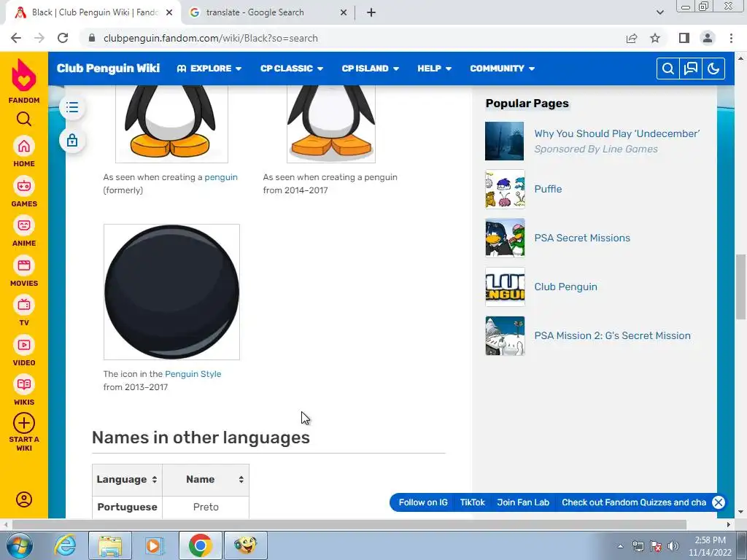Show hidden system tray icons arrow
This screenshot has height=560, width=747.
coord(620,546)
